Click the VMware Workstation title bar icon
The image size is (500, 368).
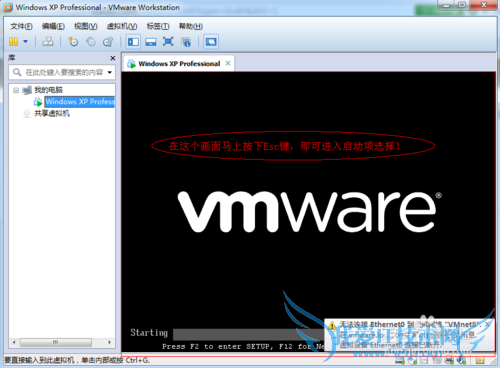8,7
